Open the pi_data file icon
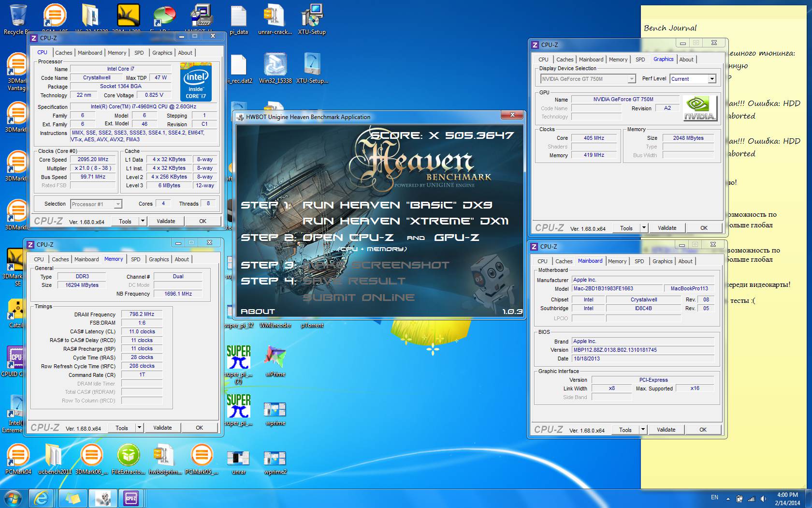Image resolution: width=812 pixels, height=508 pixels. pyautogui.click(x=239, y=19)
